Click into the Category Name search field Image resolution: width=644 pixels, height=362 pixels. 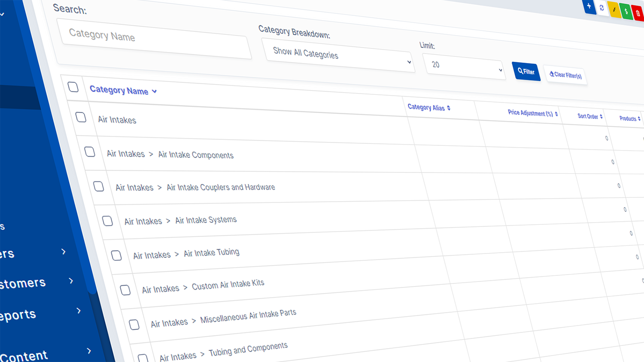click(x=155, y=39)
